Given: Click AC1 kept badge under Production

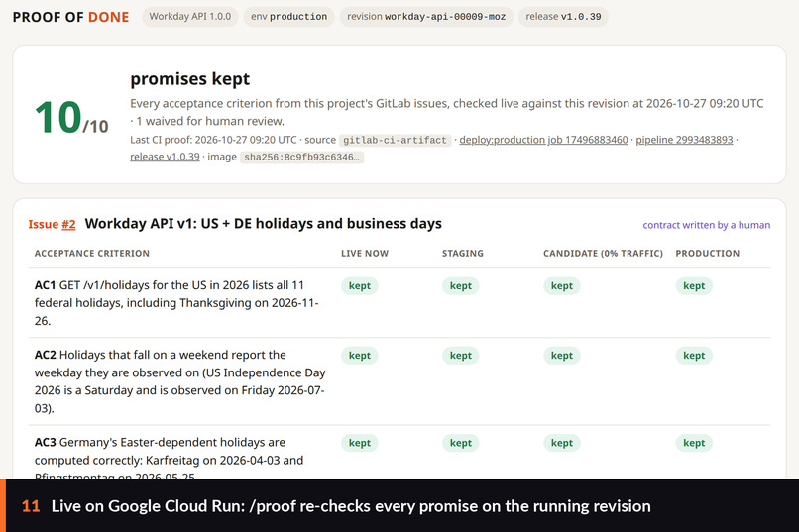Looking at the screenshot, I should pyautogui.click(x=694, y=286).
